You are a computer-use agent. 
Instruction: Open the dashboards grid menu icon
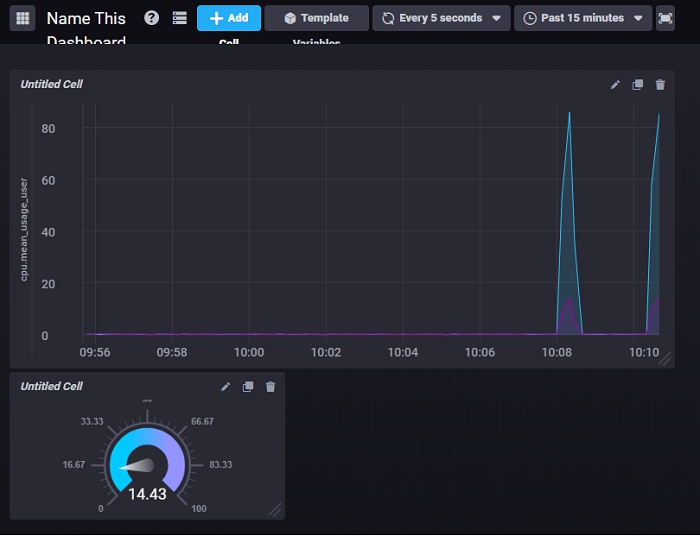pos(23,18)
